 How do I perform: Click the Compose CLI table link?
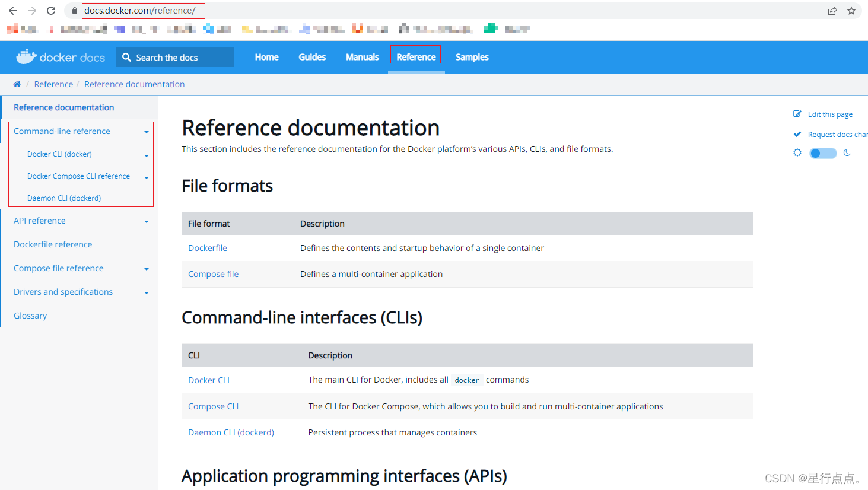[214, 406]
